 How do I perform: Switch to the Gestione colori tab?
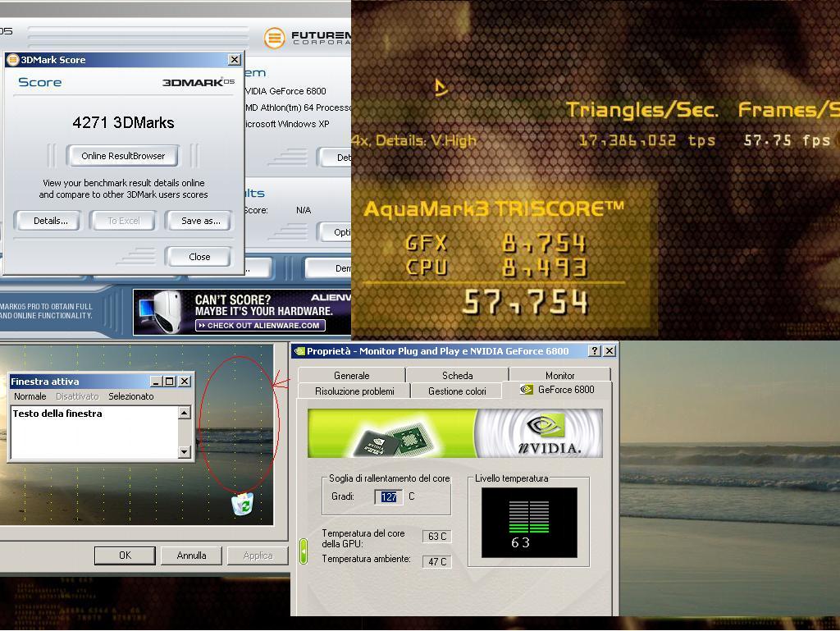click(x=456, y=391)
